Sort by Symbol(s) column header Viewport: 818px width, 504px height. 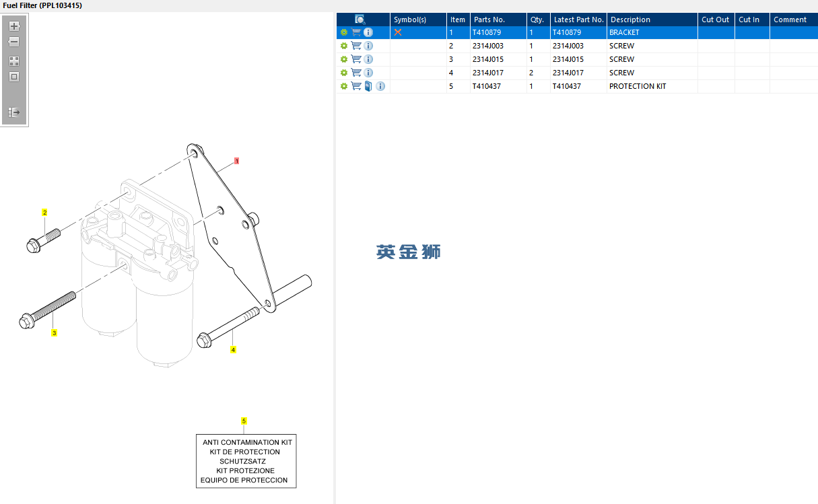(418, 20)
